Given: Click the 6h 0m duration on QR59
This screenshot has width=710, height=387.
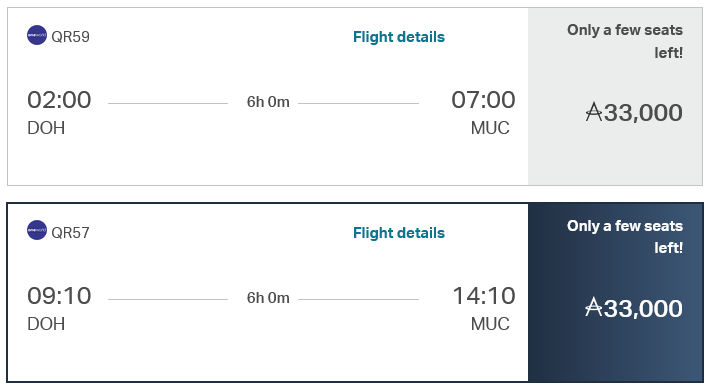Looking at the screenshot, I should tap(268, 102).
